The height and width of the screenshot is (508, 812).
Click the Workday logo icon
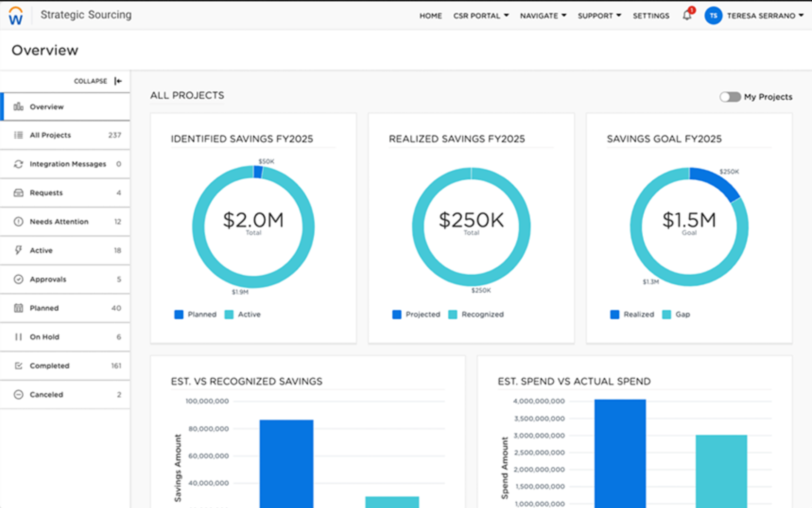[16, 16]
